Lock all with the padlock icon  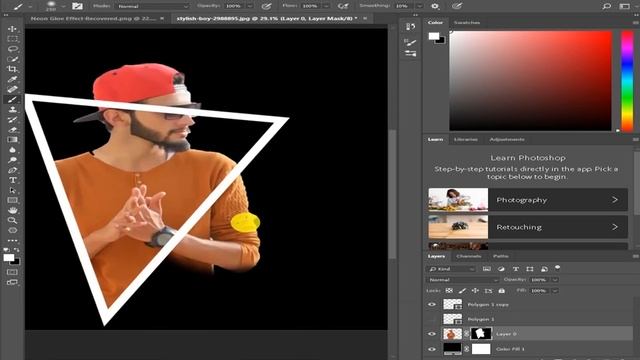(502, 291)
